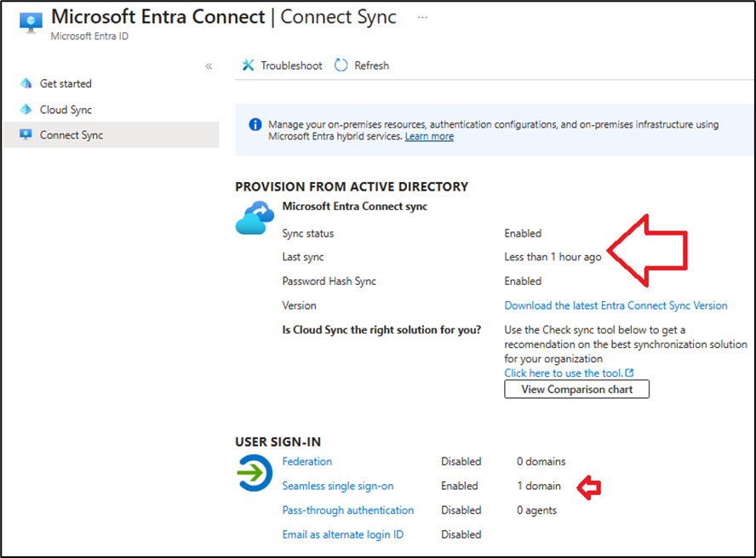This screenshot has height=558, width=756.
Task: Switch to Cloud Sync in sidebar
Action: point(66,110)
